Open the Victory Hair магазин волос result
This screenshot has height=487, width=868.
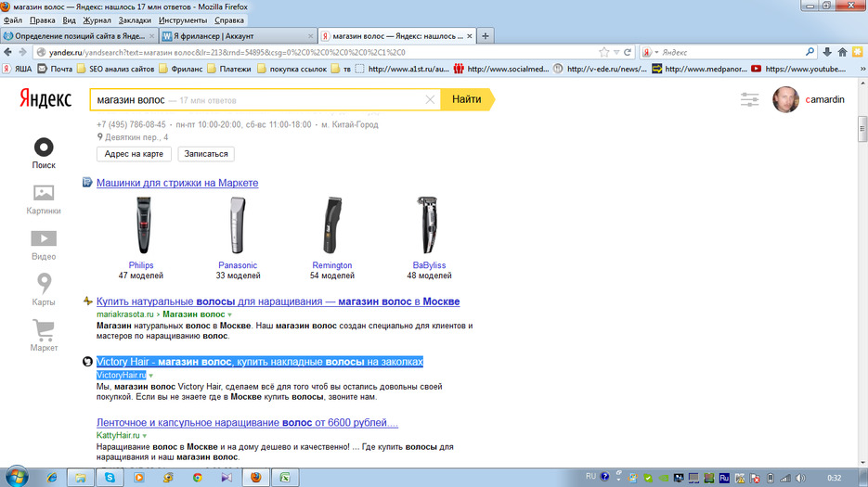coord(260,362)
